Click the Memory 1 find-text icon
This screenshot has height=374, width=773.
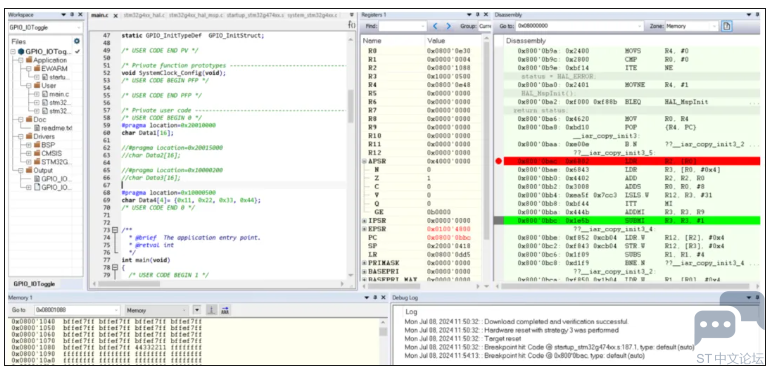[x=225, y=310]
